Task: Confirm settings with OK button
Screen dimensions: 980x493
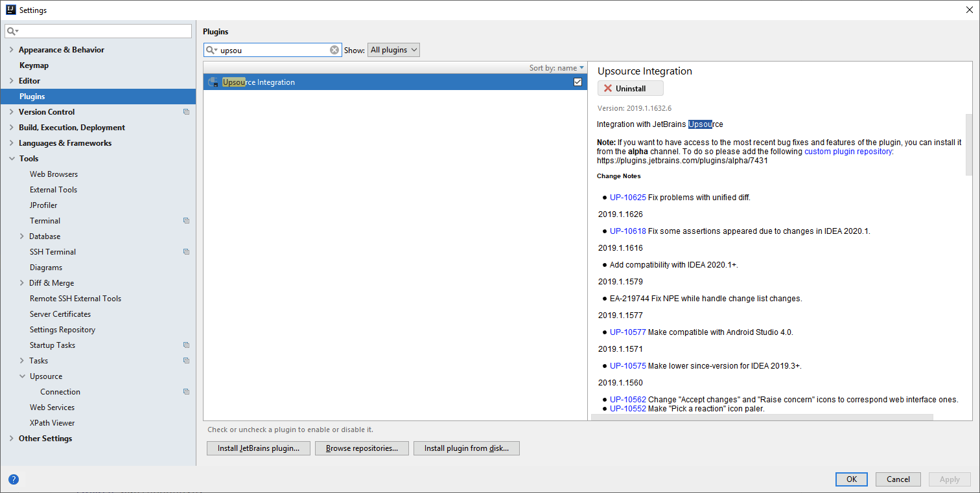Action: pyautogui.click(x=852, y=479)
